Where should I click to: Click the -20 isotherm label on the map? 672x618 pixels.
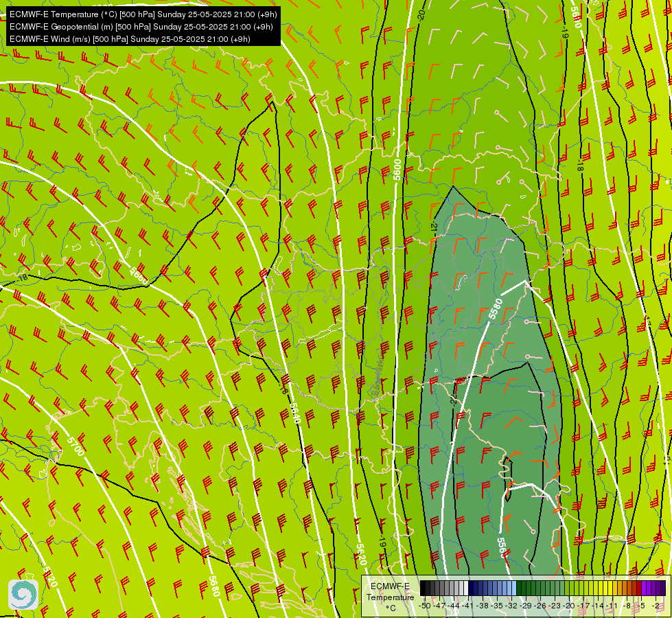click(x=421, y=15)
